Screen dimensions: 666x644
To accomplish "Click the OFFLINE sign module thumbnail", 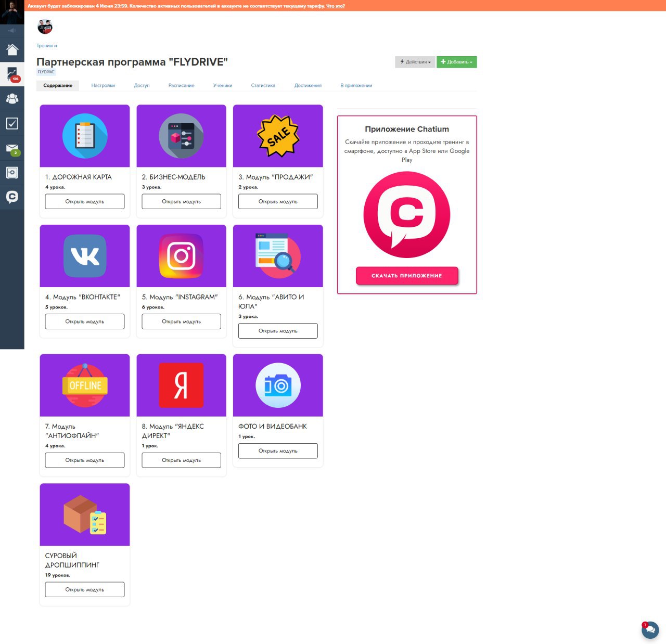I will pyautogui.click(x=85, y=385).
